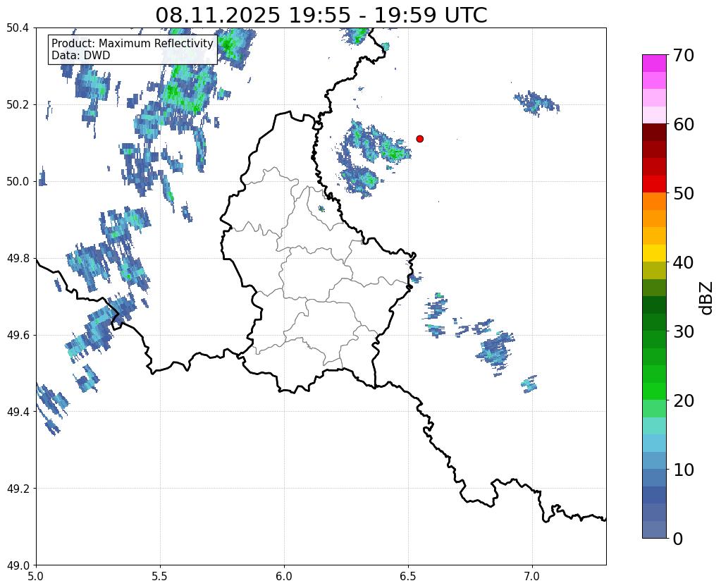The width and height of the screenshot is (721, 588).
Task: Click the latitude axis label 49.4
Action: [18, 412]
